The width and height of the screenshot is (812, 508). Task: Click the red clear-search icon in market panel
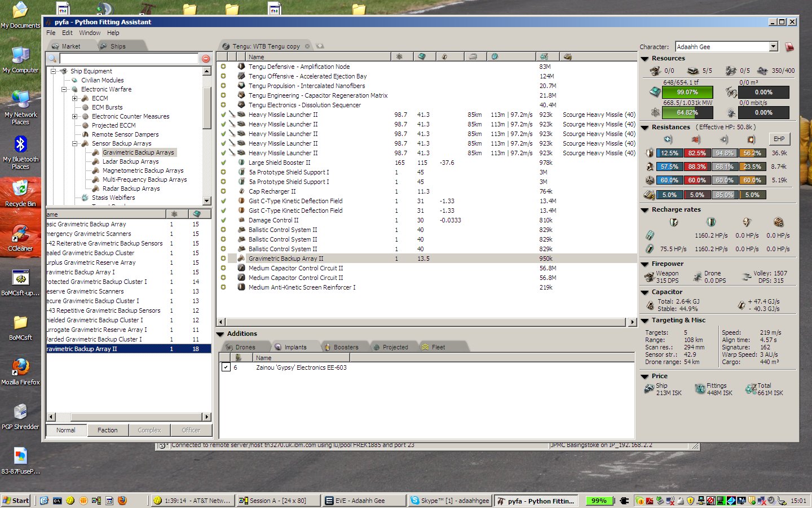206,59
